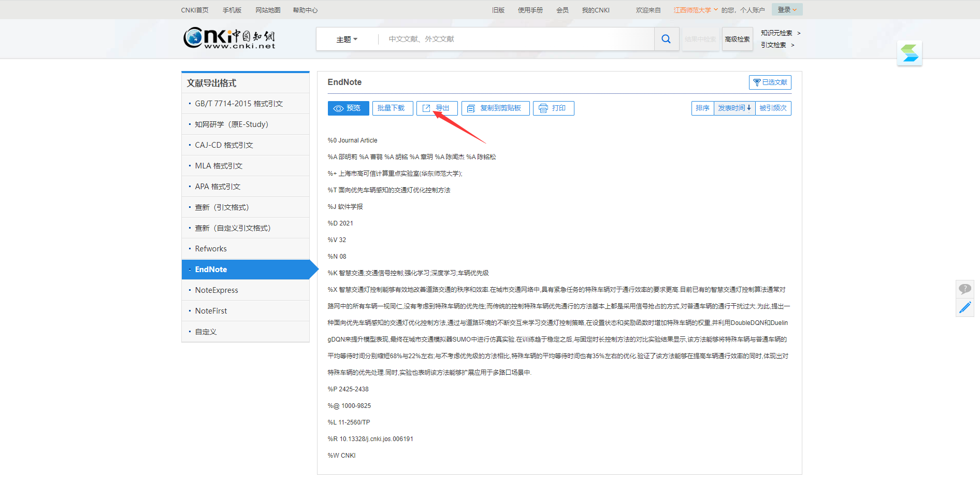Expand the 主题 search field dropdown
The height and width of the screenshot is (481, 980).
point(347,39)
